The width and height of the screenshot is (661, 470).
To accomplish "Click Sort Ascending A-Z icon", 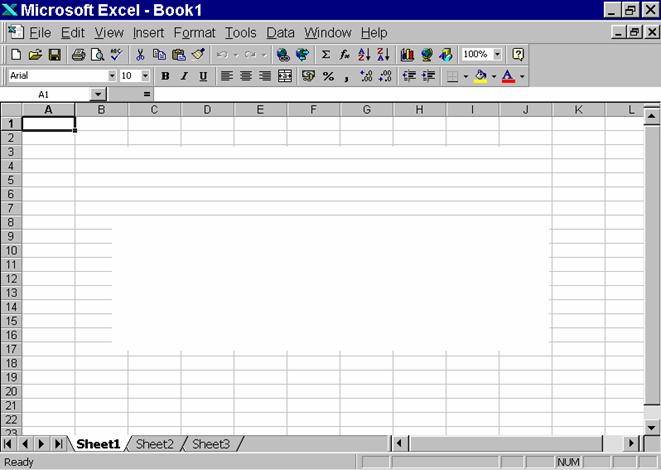I will coord(364,55).
